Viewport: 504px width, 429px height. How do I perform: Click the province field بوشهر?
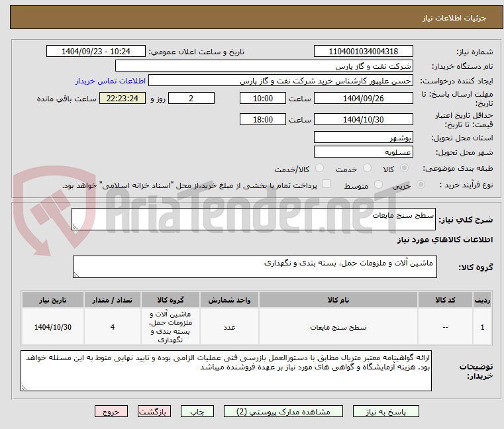tap(363, 137)
